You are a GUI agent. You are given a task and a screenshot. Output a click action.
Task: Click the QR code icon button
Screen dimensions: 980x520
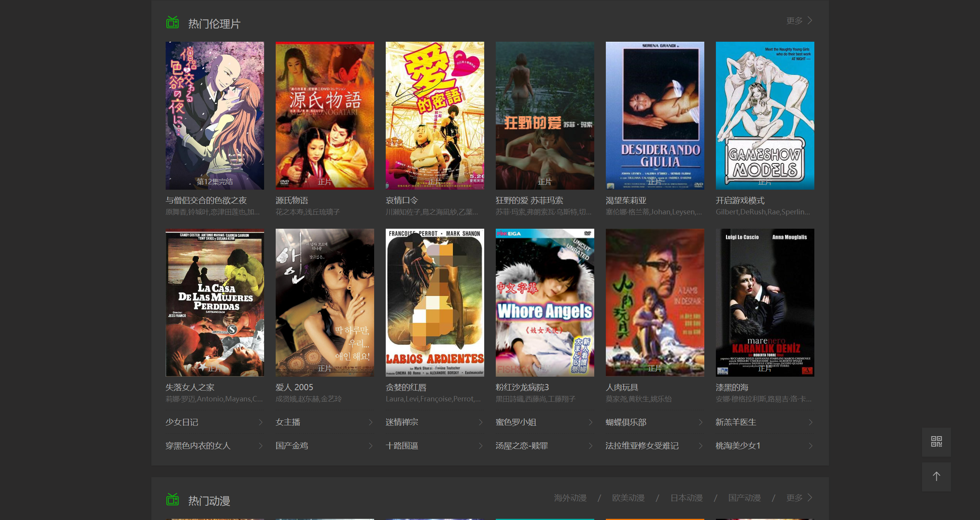coord(936,442)
